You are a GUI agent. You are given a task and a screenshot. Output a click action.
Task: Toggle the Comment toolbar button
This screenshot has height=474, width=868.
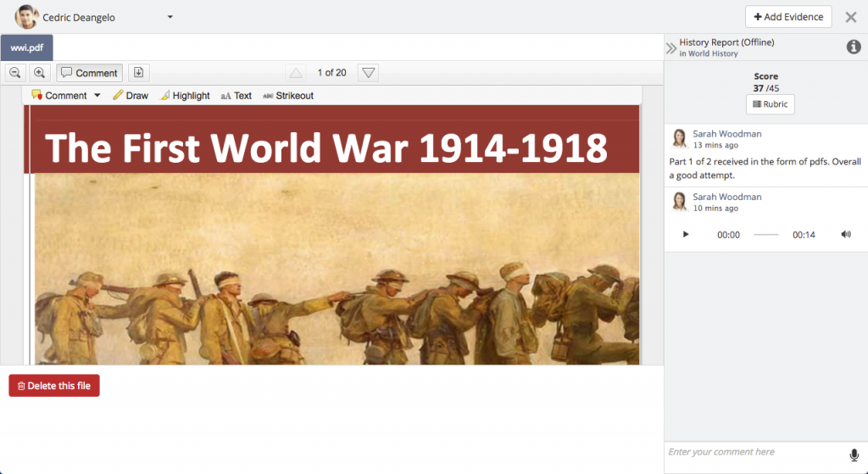click(x=89, y=73)
